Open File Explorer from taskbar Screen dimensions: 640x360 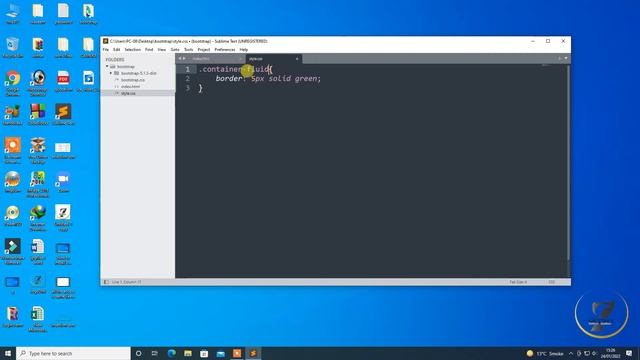click(188, 353)
